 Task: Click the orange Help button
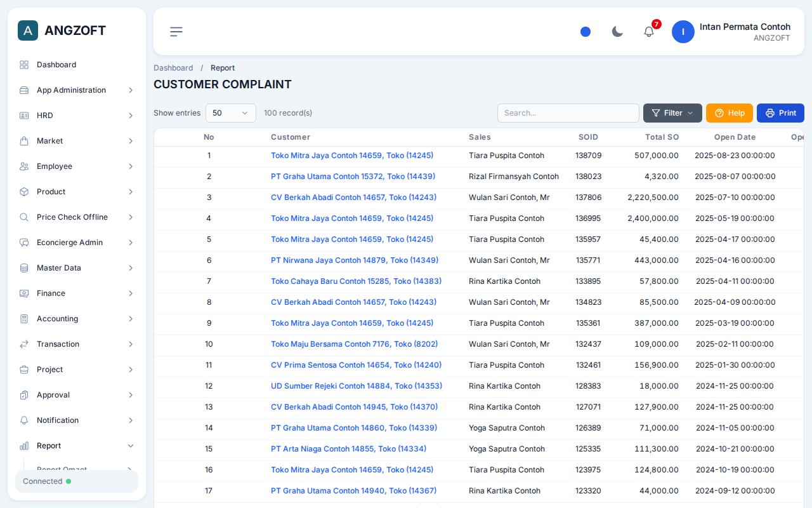click(x=730, y=113)
